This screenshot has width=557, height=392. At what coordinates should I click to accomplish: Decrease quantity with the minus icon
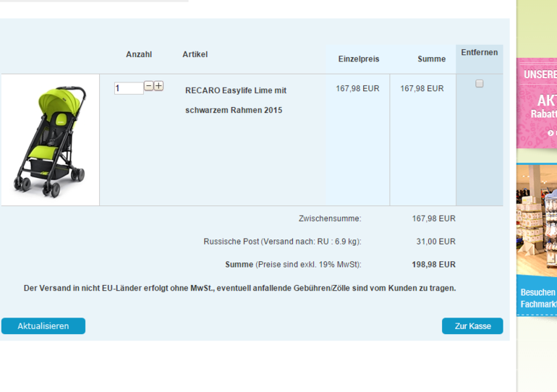(x=148, y=86)
